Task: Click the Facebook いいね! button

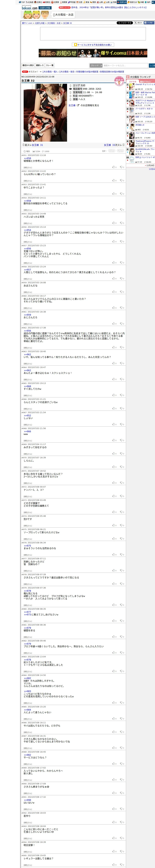Action: pyautogui.click(x=149, y=23)
